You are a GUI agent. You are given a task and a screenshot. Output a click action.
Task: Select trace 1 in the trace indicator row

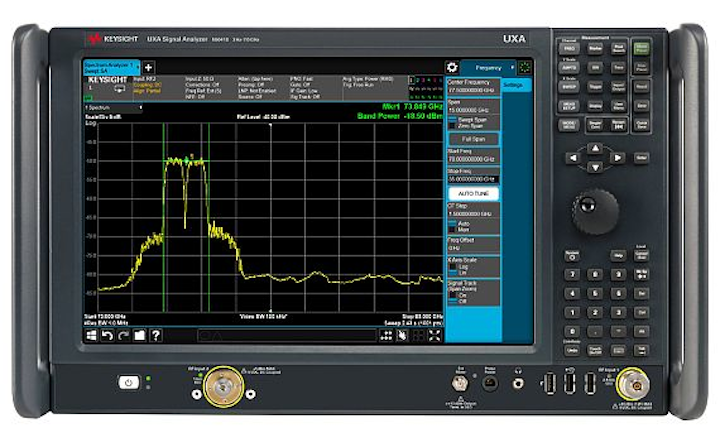[411, 80]
